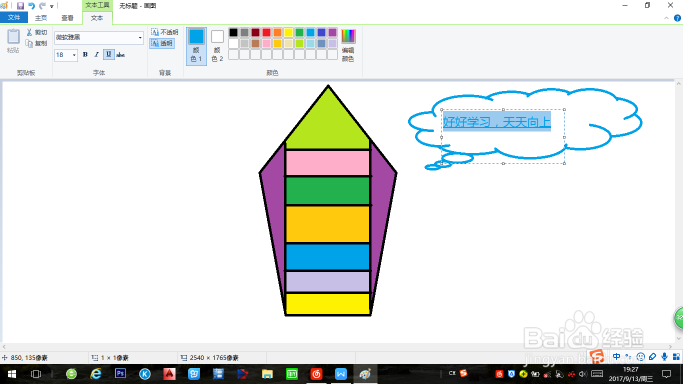Viewport: 683px width, 384px height.
Task: Pick the dark red color swatch
Action: coord(255,32)
